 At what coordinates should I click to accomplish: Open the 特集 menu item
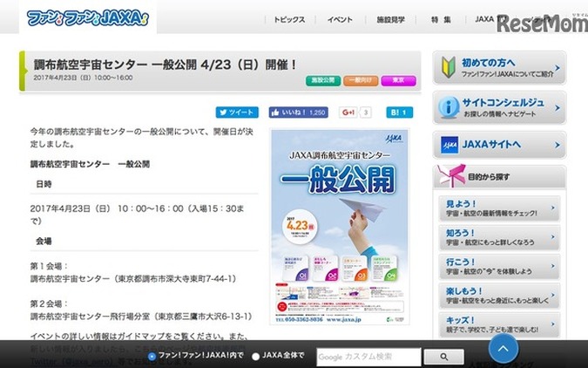point(441,19)
